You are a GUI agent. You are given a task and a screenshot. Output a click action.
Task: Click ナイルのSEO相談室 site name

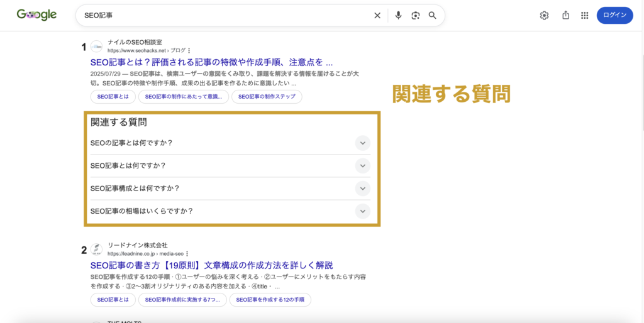[135, 42]
